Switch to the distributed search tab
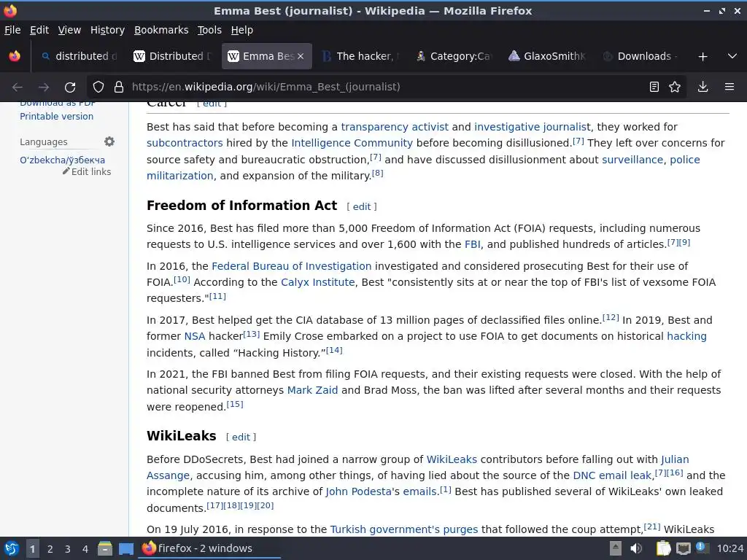The height and width of the screenshot is (560, 747). point(79,56)
